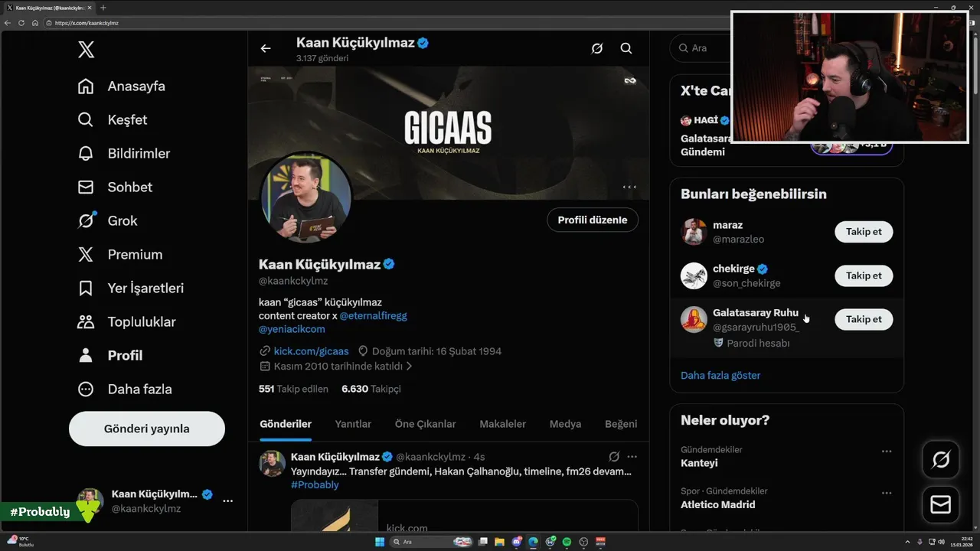Open the Kanteyi trending topic
980x551 pixels.
699,463
